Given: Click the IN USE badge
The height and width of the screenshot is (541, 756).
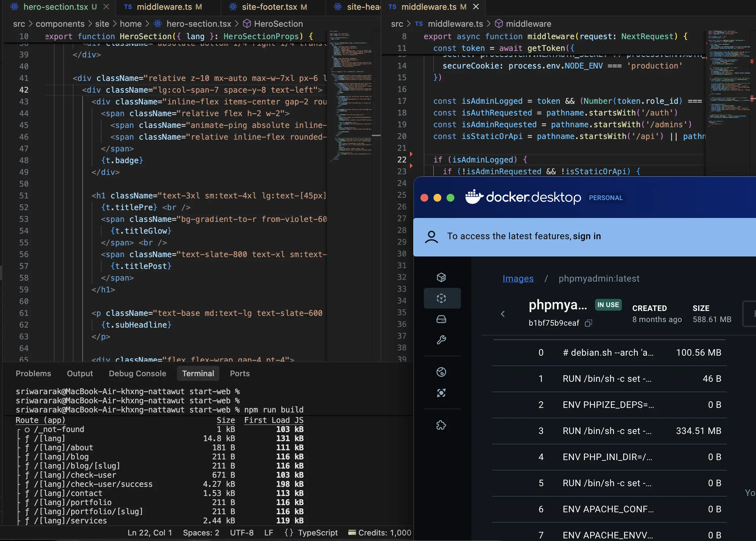Looking at the screenshot, I should tap(608, 305).
